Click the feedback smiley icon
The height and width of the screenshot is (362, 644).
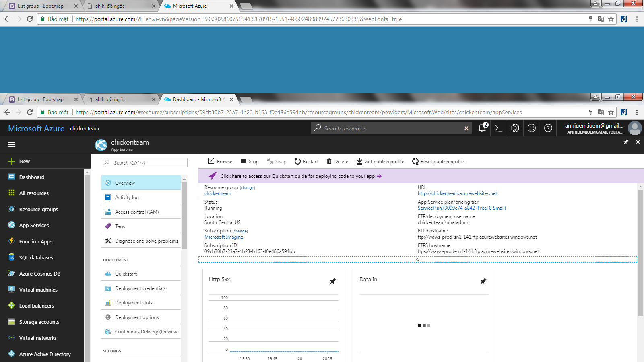point(532,128)
